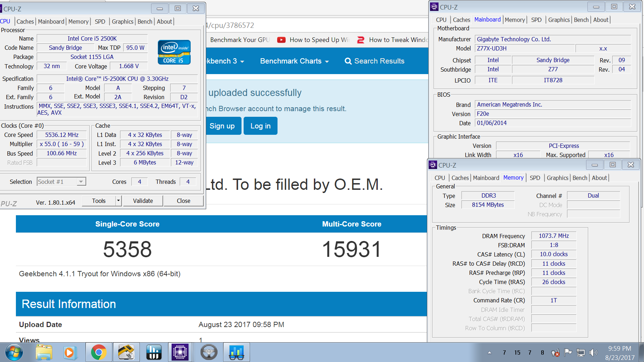Open Caches tab in the Memory CPU-Z window
Image resolution: width=644 pixels, height=362 pixels.
[460, 178]
